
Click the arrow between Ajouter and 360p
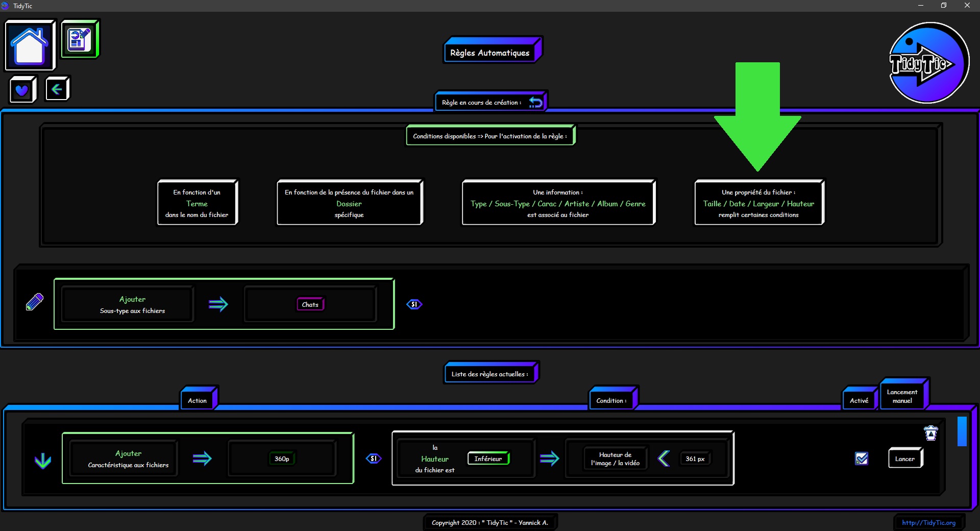pos(202,458)
